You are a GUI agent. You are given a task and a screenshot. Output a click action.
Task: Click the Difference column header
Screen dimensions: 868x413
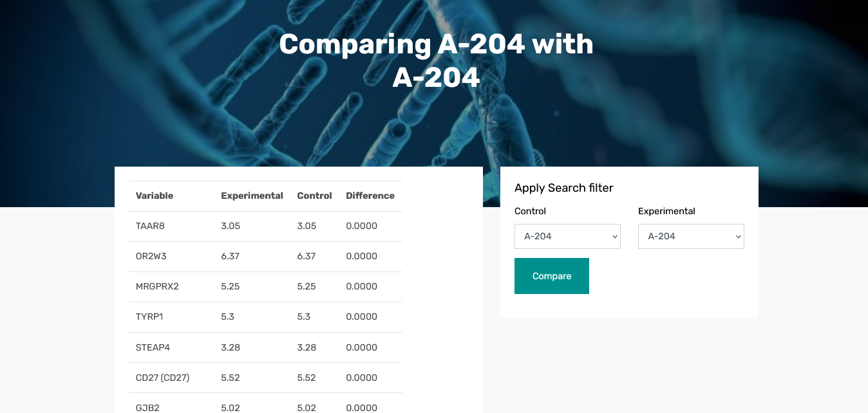point(370,196)
